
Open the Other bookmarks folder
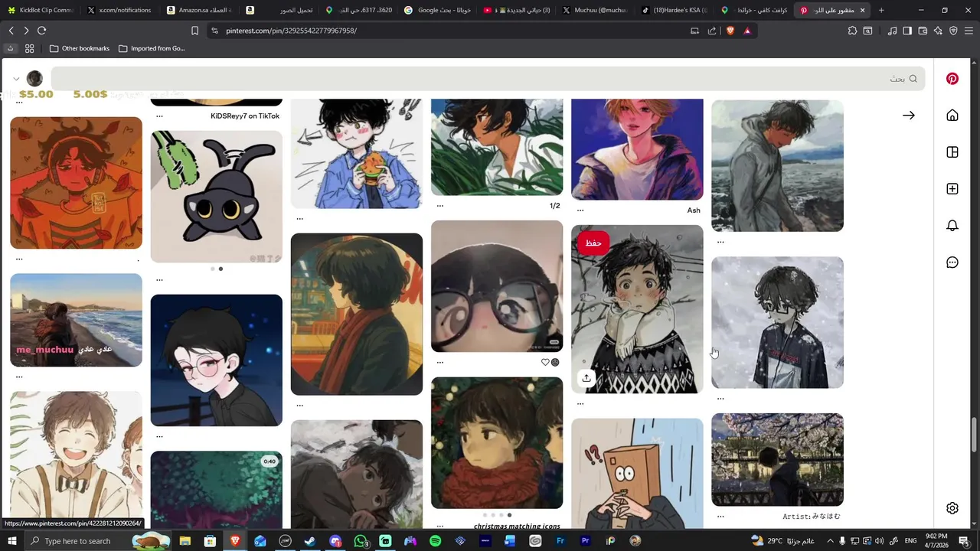[x=80, y=48]
